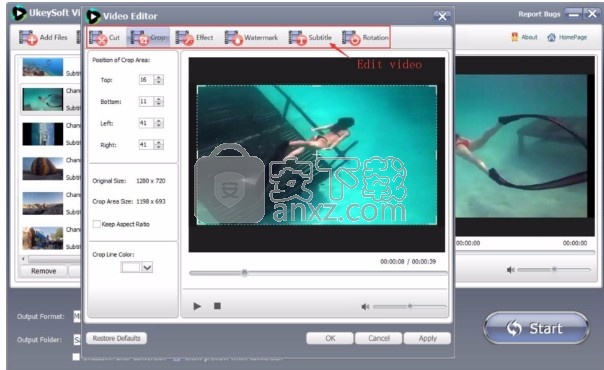The image size is (604, 370).
Task: Open the Cut tab in Video Editor
Action: pyautogui.click(x=104, y=37)
